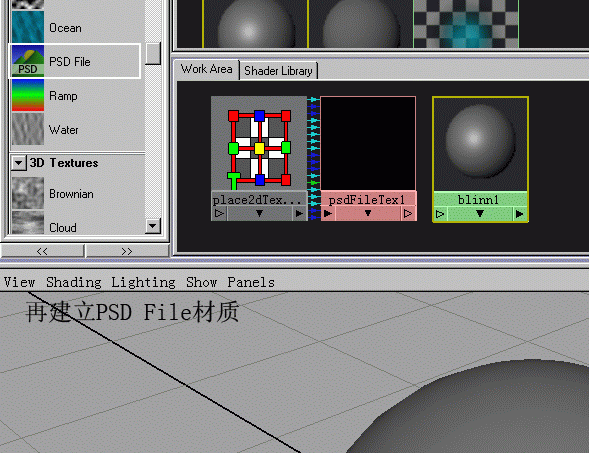Viewport: 589px width, 453px height.
Task: Click place2dTex node output connections arrow
Action: pos(299,213)
